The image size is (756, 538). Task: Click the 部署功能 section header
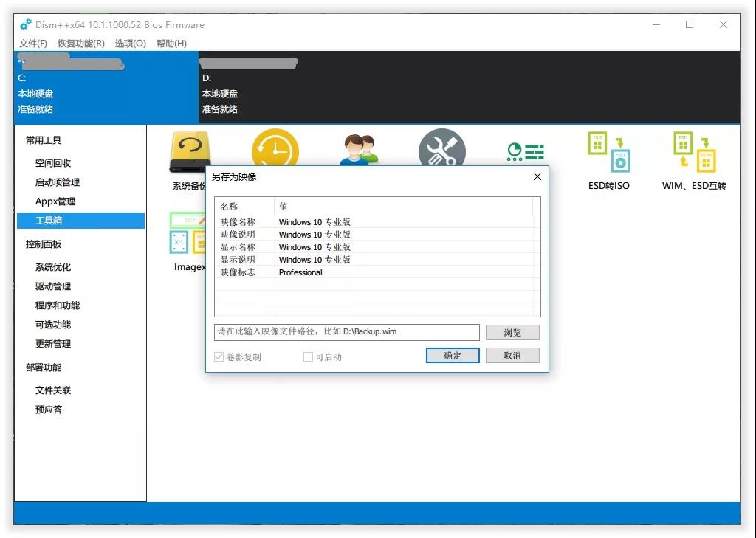click(44, 368)
